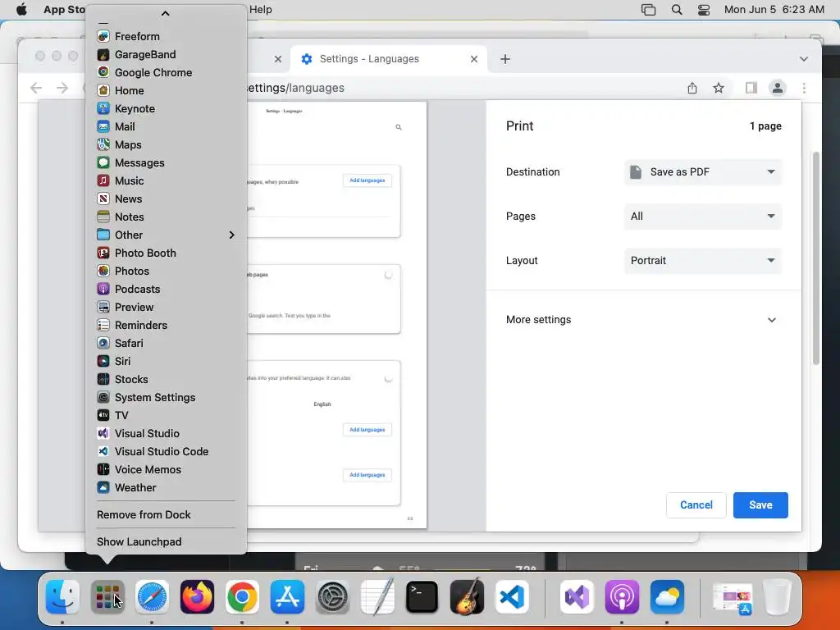Open purple Visual Studio in the Dock
The image size is (840, 630).
[577, 597]
